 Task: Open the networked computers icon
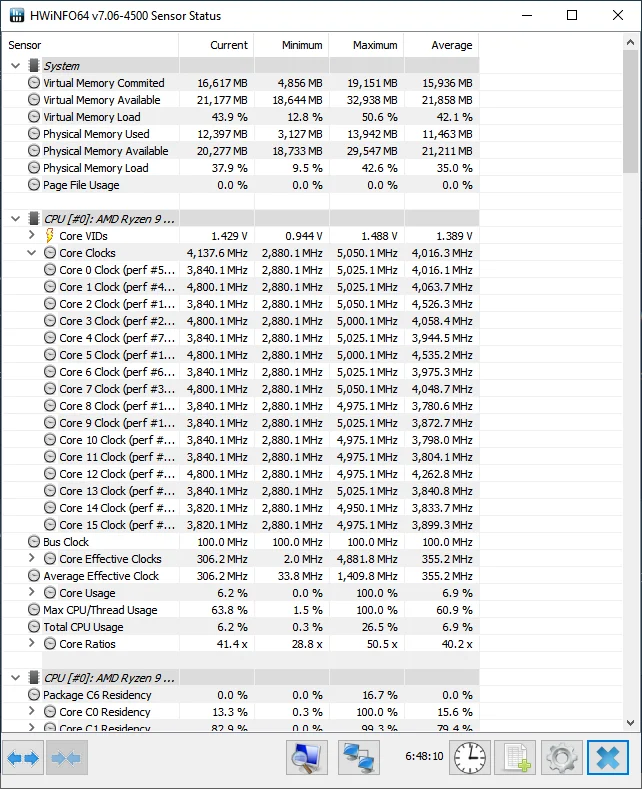[359, 757]
